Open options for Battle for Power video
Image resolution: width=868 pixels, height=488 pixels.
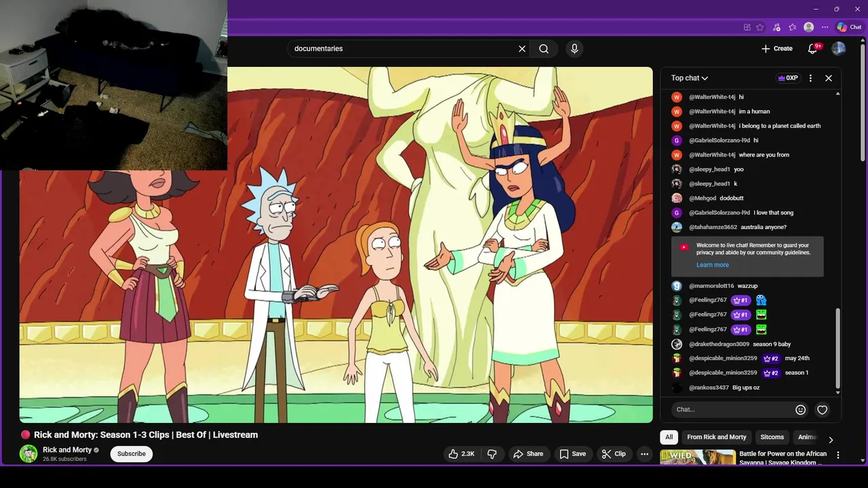tap(838, 455)
